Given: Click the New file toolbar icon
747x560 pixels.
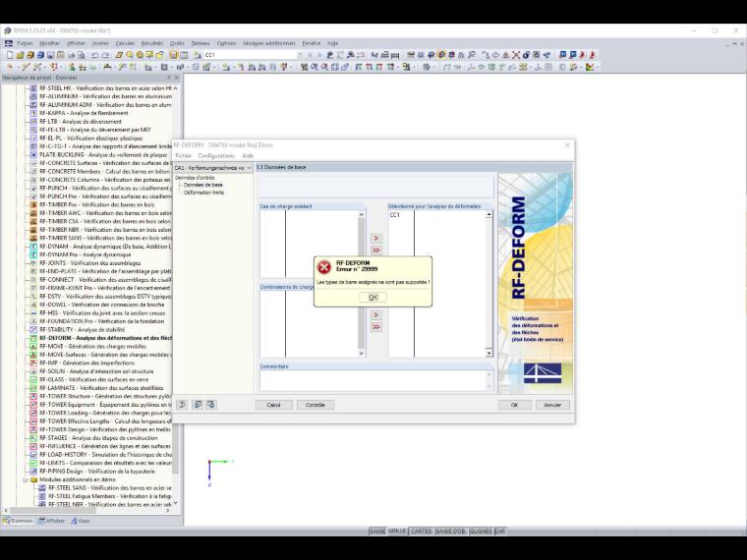Looking at the screenshot, I should click(x=10, y=55).
